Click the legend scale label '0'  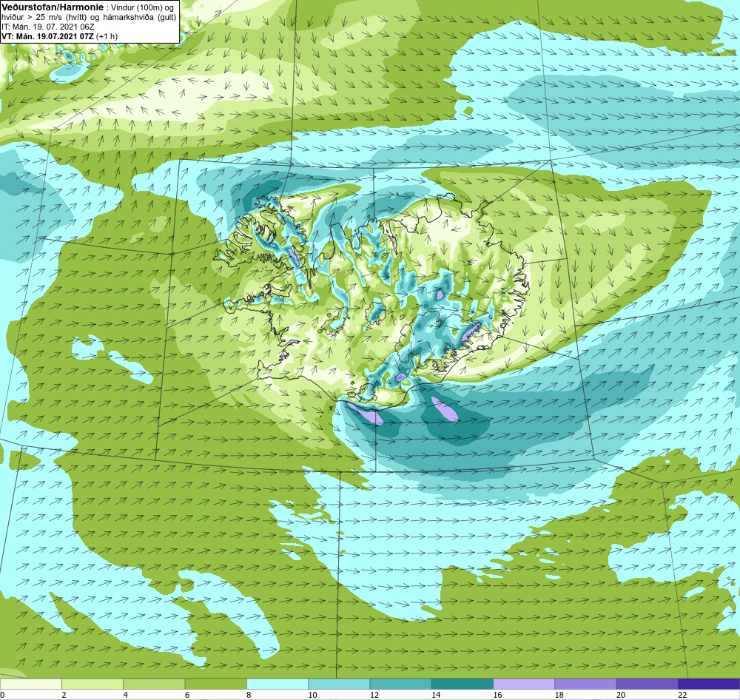click(x=2, y=695)
